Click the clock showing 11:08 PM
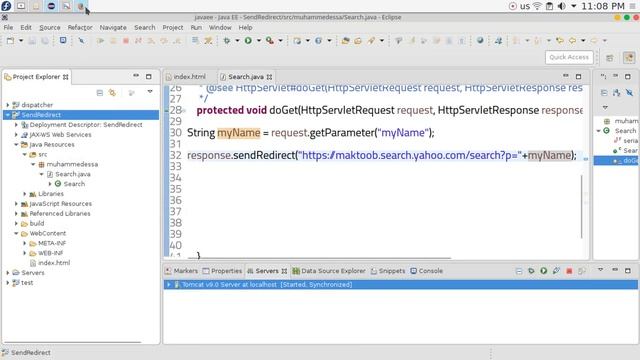640x360 pixels. pos(603,6)
